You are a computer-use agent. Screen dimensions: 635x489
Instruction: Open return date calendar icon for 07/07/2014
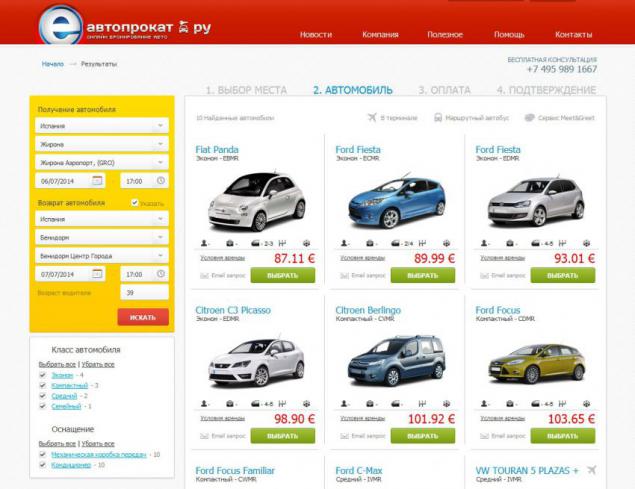(x=97, y=274)
